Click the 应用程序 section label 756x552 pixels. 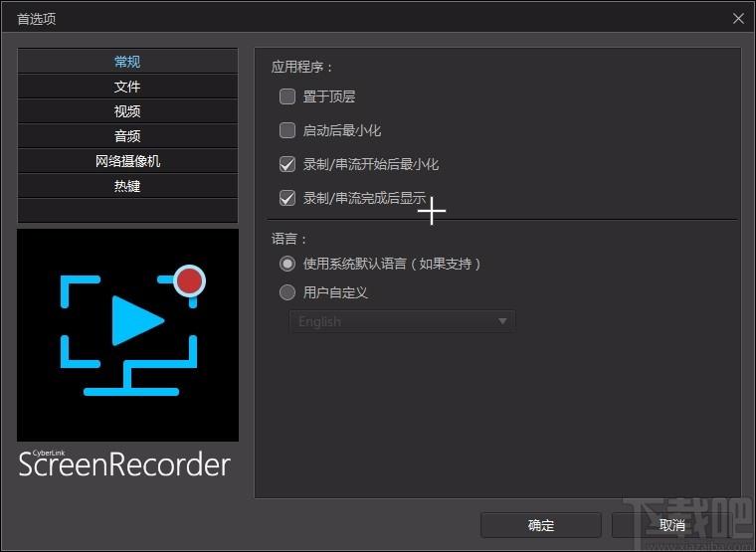pos(302,67)
